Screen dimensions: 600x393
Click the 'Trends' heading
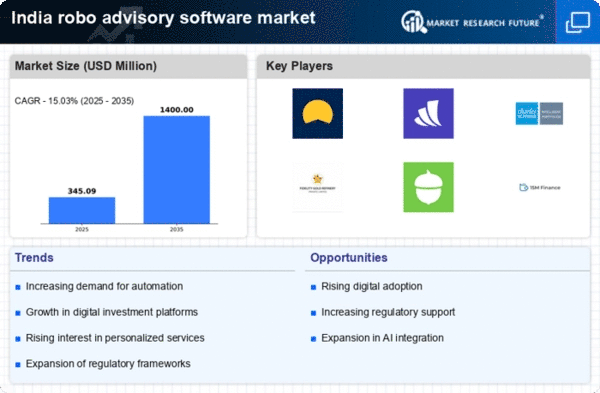[x=34, y=258]
